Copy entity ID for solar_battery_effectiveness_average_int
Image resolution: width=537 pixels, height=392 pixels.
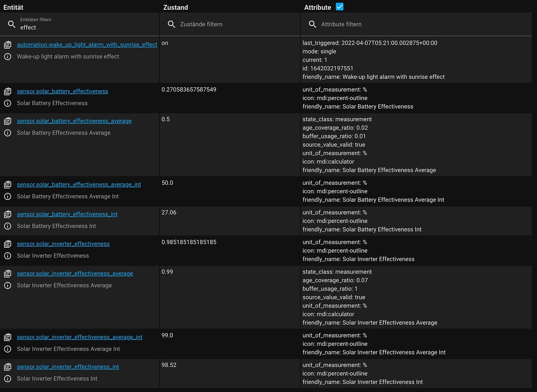(7, 185)
